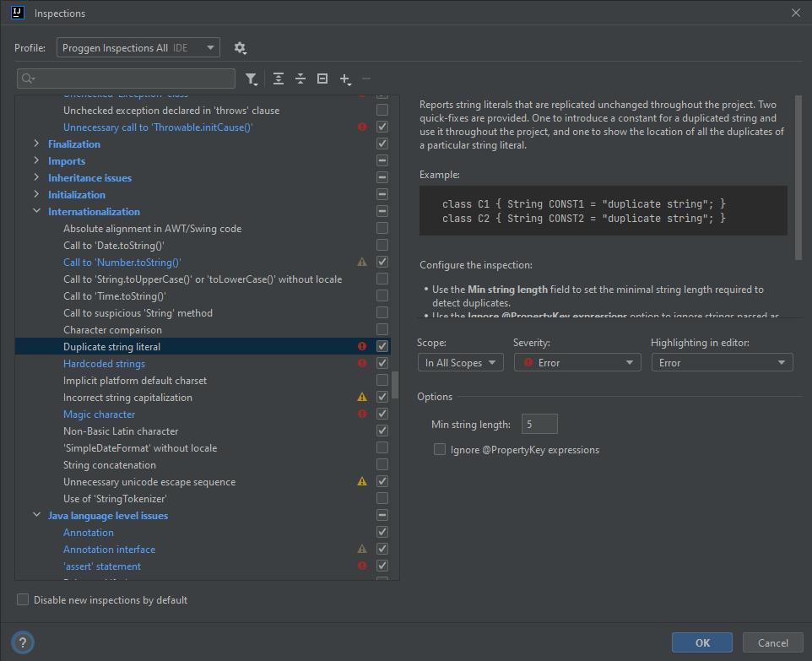Image resolution: width=812 pixels, height=661 pixels.
Task: Click the help question mark icon
Action: pyautogui.click(x=24, y=642)
